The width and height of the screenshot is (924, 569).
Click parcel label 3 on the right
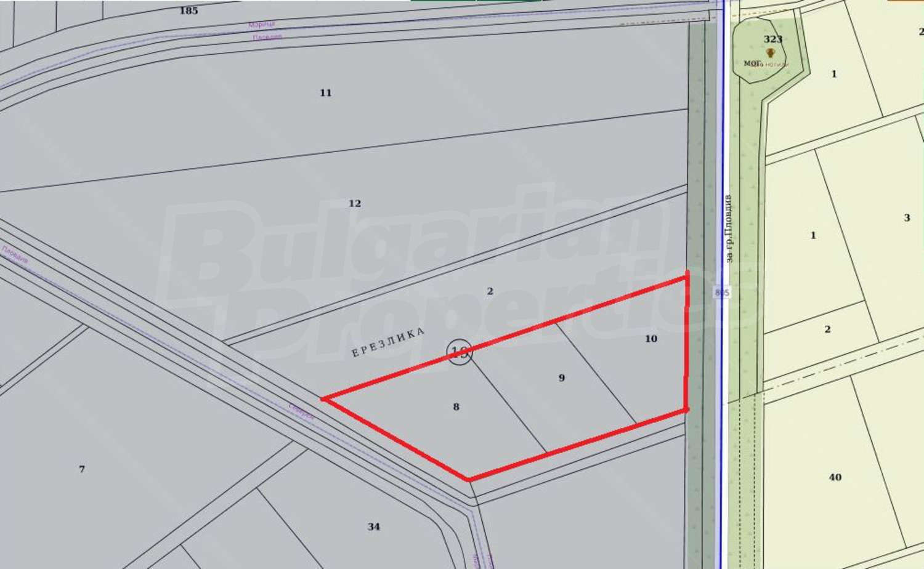tap(906, 218)
